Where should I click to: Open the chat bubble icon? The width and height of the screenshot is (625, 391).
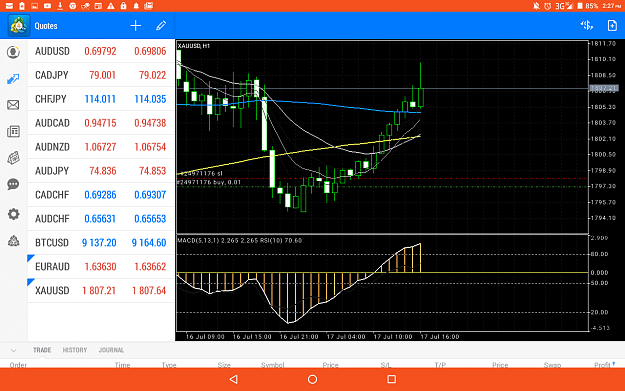tap(13, 184)
